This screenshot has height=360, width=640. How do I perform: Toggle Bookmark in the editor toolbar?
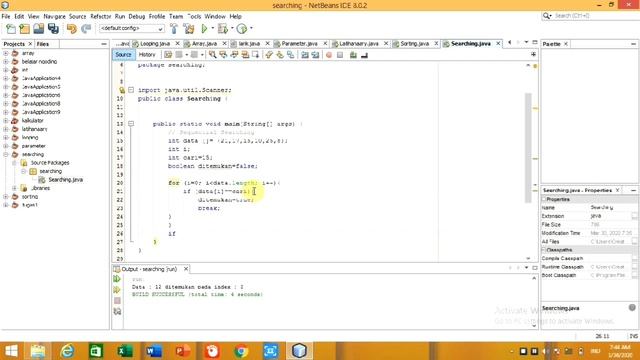(x=291, y=55)
